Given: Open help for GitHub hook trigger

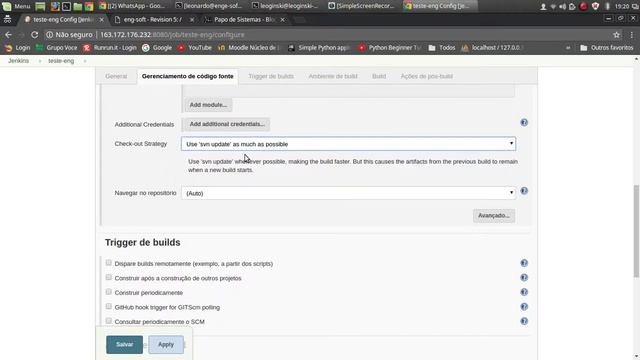Looking at the screenshot, I should point(524,307).
